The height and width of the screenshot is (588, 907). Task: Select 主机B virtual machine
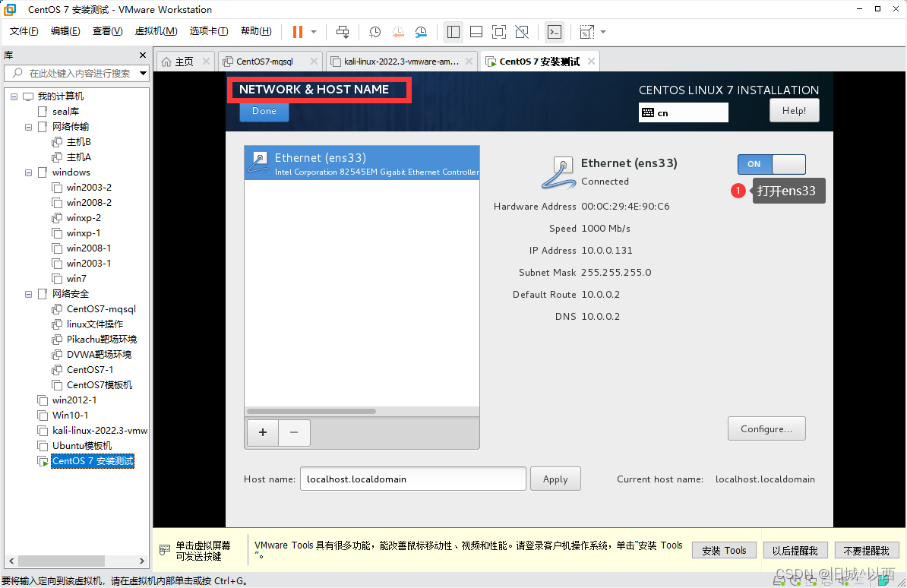coord(79,142)
